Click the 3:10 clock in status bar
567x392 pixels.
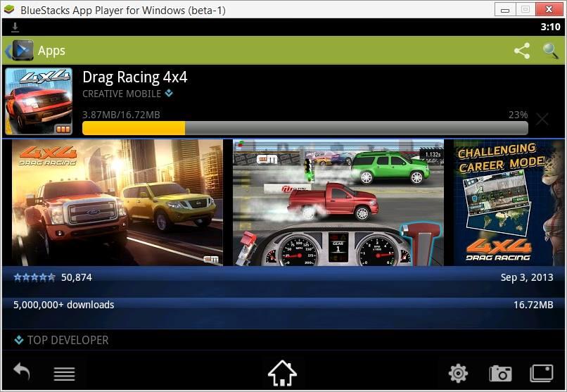[x=550, y=27]
